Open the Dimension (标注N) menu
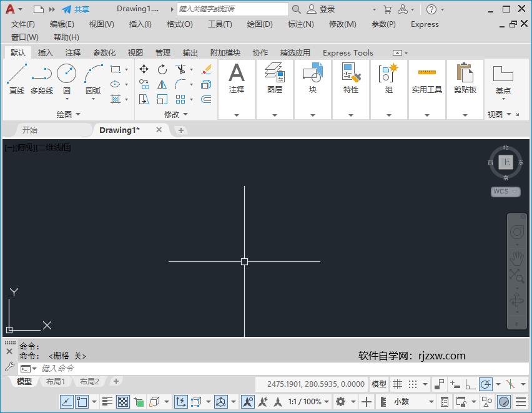532x413 pixels. tap(300, 24)
